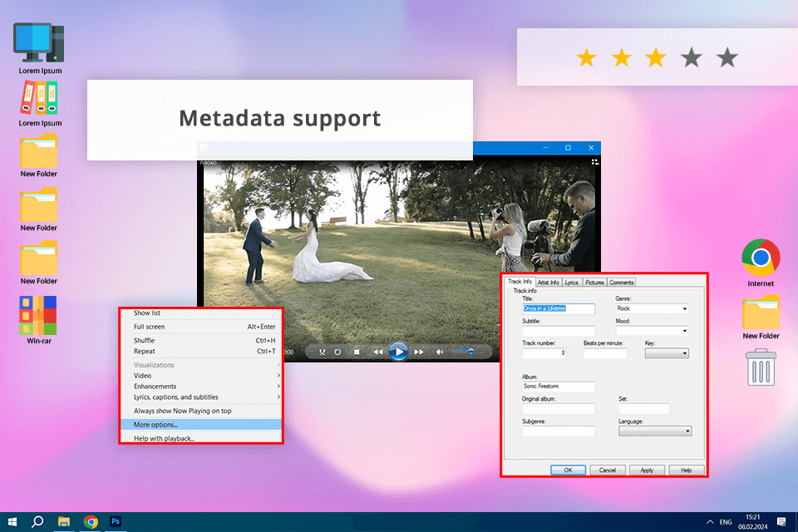Toggle Always show Now Playing on top
This screenshot has height=532, width=798.
(x=201, y=411)
